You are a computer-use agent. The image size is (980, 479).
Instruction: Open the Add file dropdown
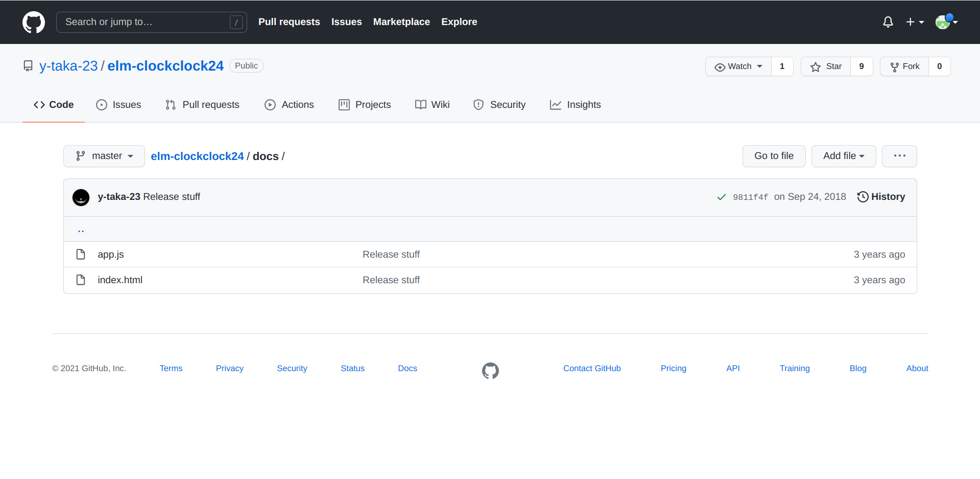tap(843, 156)
